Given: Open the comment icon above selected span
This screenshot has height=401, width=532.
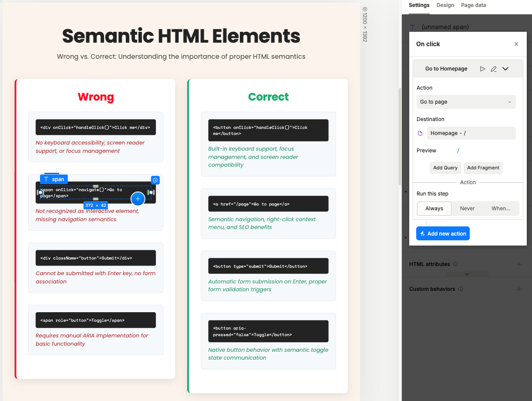Looking at the screenshot, I should coord(155,180).
